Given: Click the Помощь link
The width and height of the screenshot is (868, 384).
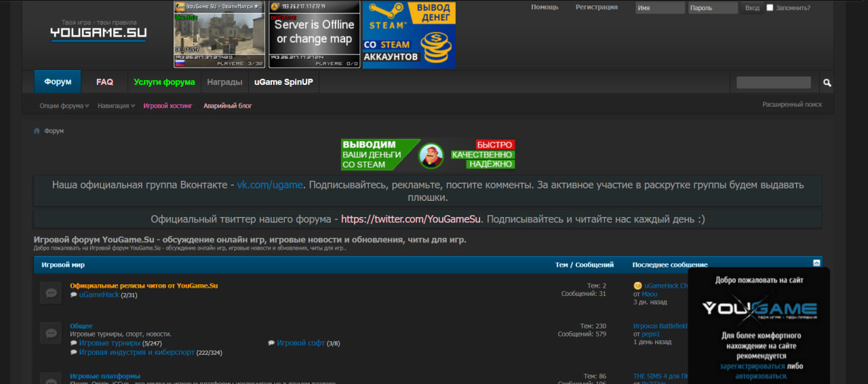Looking at the screenshot, I should pyautogui.click(x=545, y=7).
